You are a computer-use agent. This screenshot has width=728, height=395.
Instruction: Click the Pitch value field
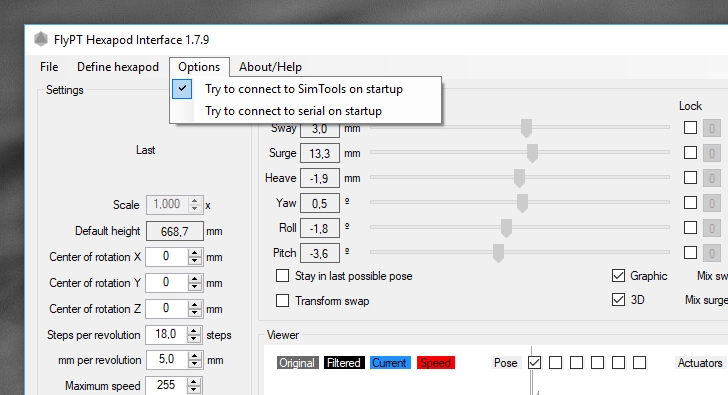click(320, 253)
